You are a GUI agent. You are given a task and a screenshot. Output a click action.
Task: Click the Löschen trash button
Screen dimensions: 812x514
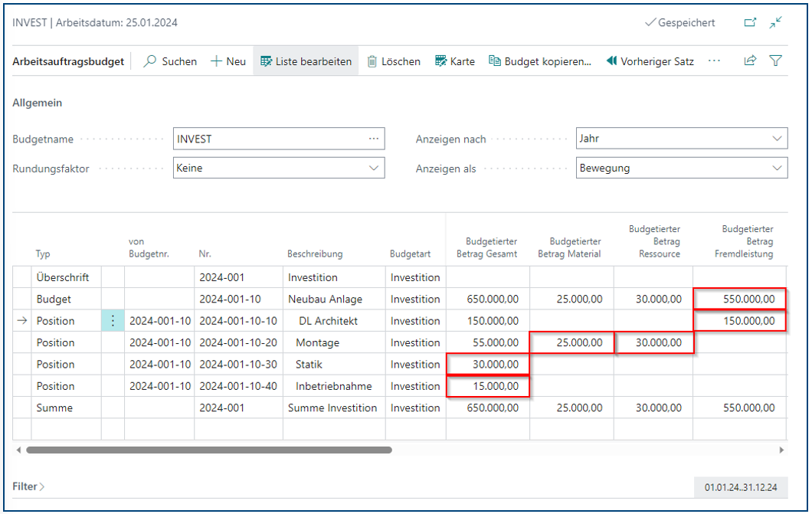coord(394,61)
